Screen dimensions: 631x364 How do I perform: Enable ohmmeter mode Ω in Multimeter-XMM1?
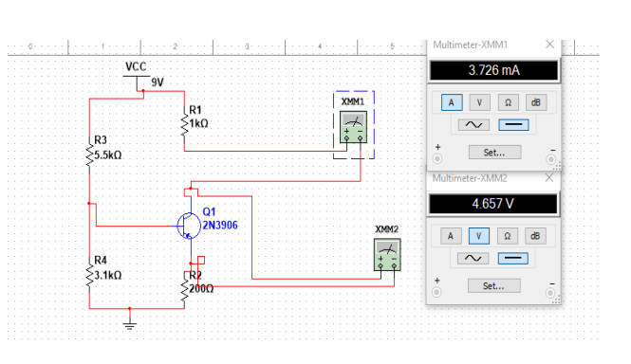tap(508, 102)
